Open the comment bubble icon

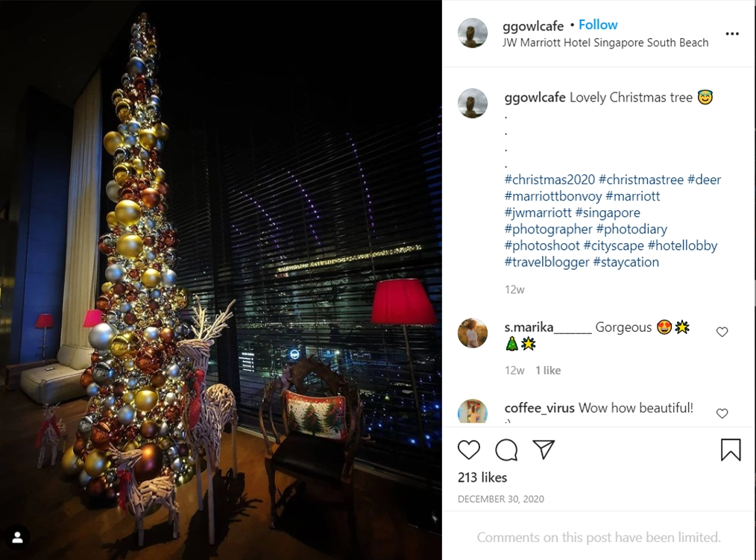pos(506,450)
